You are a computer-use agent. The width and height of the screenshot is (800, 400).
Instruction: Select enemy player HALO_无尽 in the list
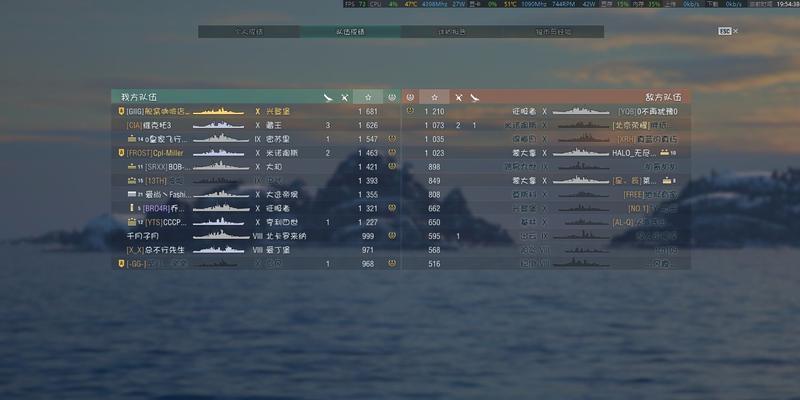[x=546, y=153]
